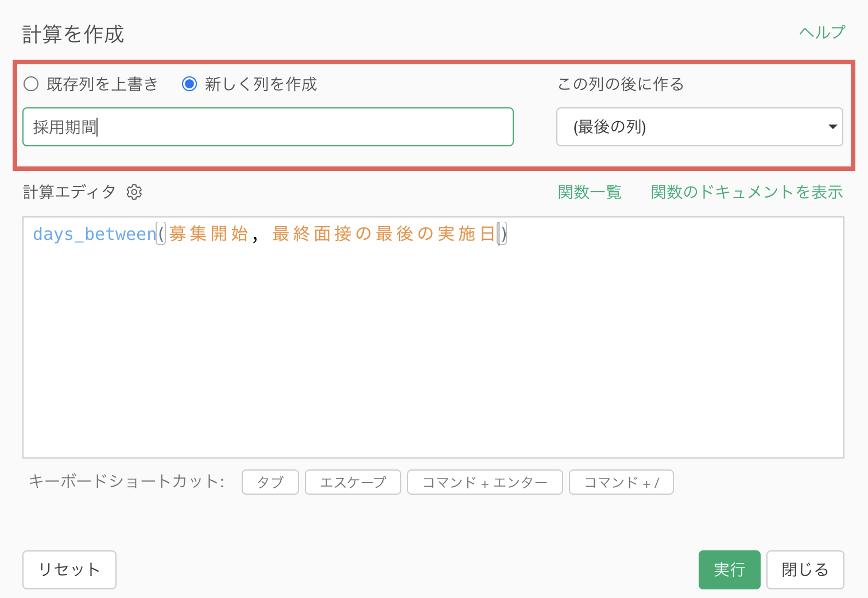This screenshot has height=598, width=868.
Task: Click the green 実行 button
Action: pos(730,570)
